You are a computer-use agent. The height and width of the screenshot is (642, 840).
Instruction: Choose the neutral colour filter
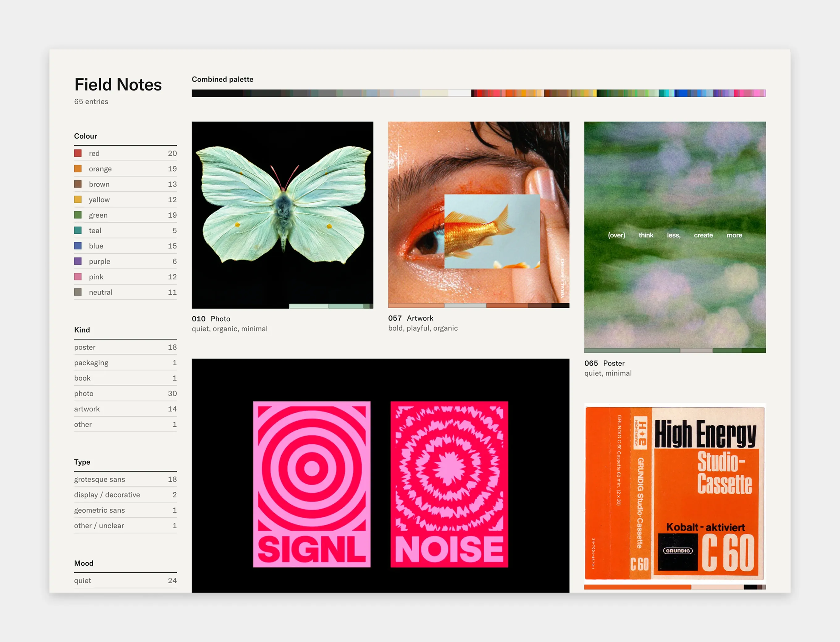[x=125, y=292]
